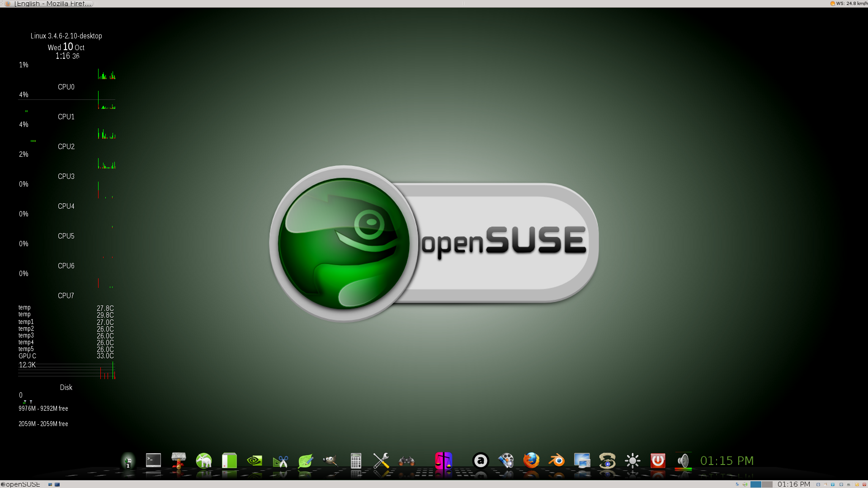Open the terminal icon in the dock
Viewport: 868px width, 488px height.
click(153, 460)
